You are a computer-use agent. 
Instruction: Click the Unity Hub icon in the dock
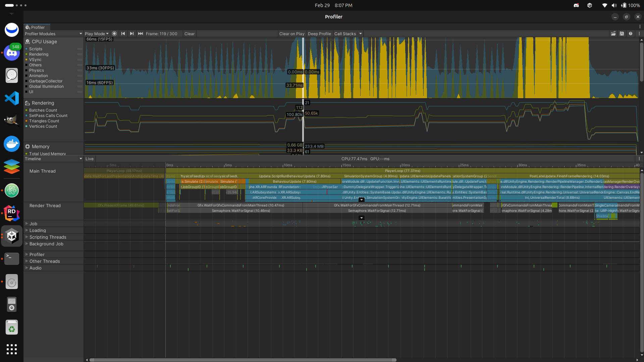[x=12, y=236]
